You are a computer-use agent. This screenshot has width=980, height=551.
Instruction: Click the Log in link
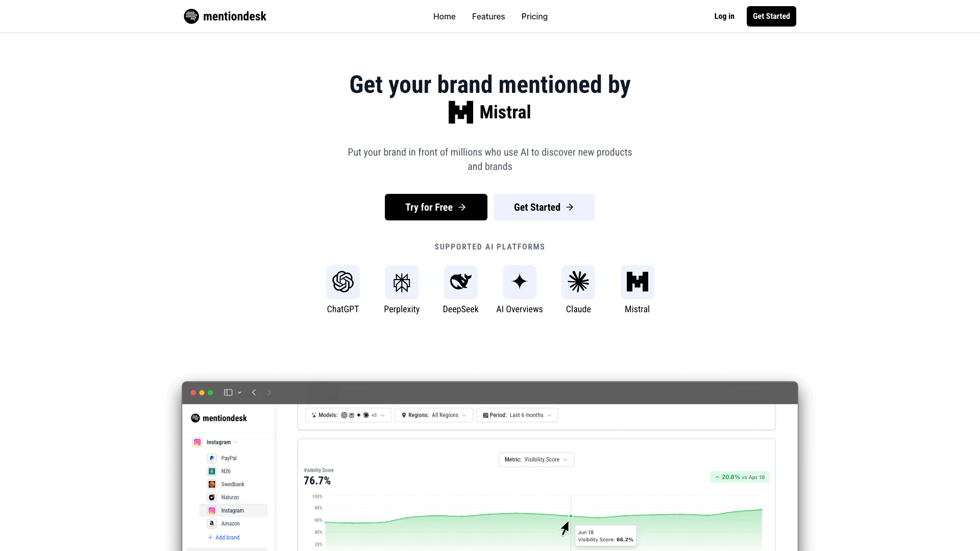point(724,16)
